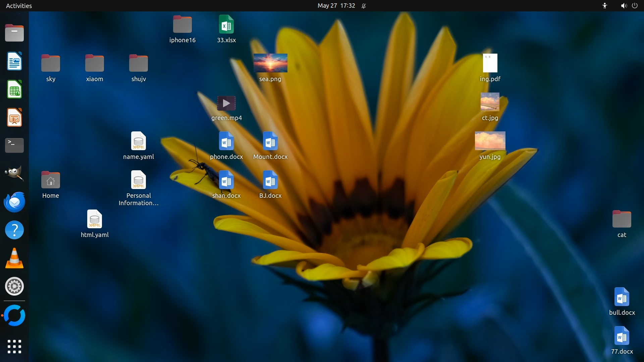The height and width of the screenshot is (362, 644).
Task: Open LibreOffice Impress from the dock
Action: tap(14, 118)
